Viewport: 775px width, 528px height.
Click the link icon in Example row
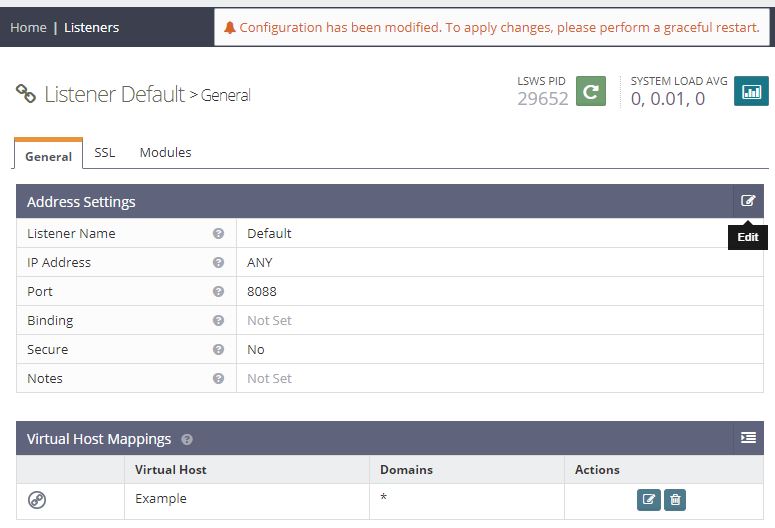point(37,500)
